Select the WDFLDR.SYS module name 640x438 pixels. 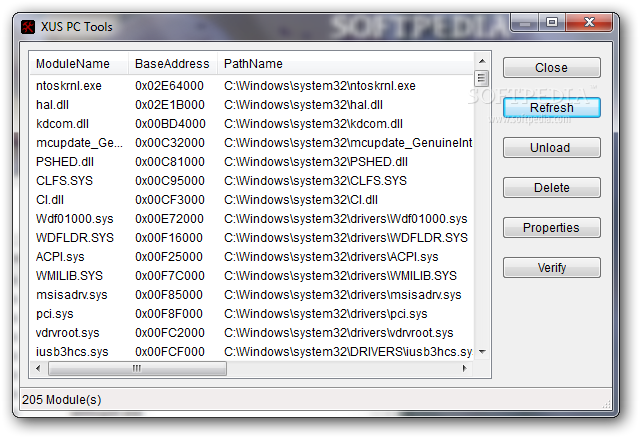(x=75, y=238)
